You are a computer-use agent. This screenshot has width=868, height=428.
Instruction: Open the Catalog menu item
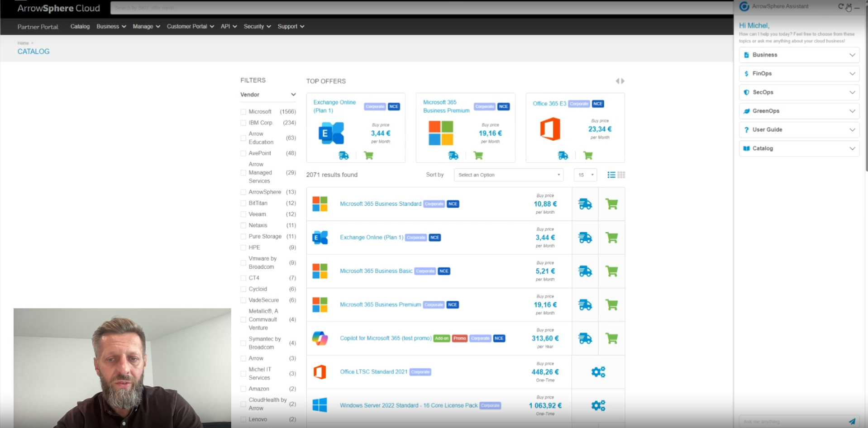80,26
